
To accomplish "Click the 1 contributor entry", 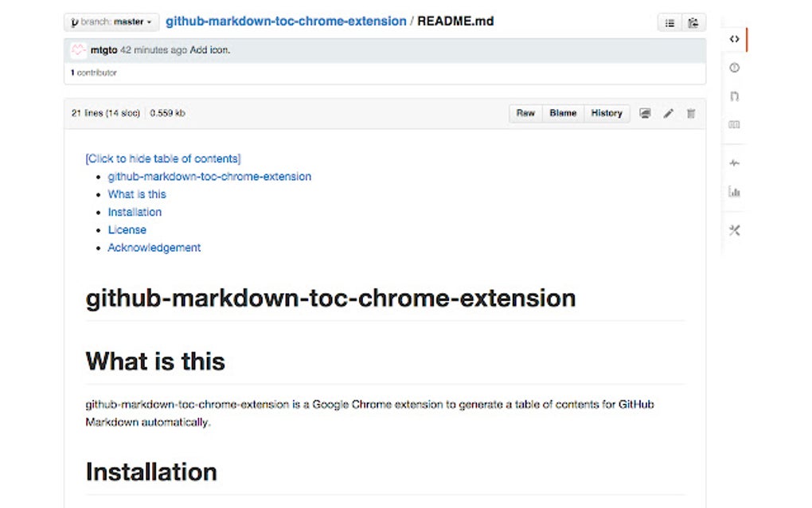I will point(94,72).
